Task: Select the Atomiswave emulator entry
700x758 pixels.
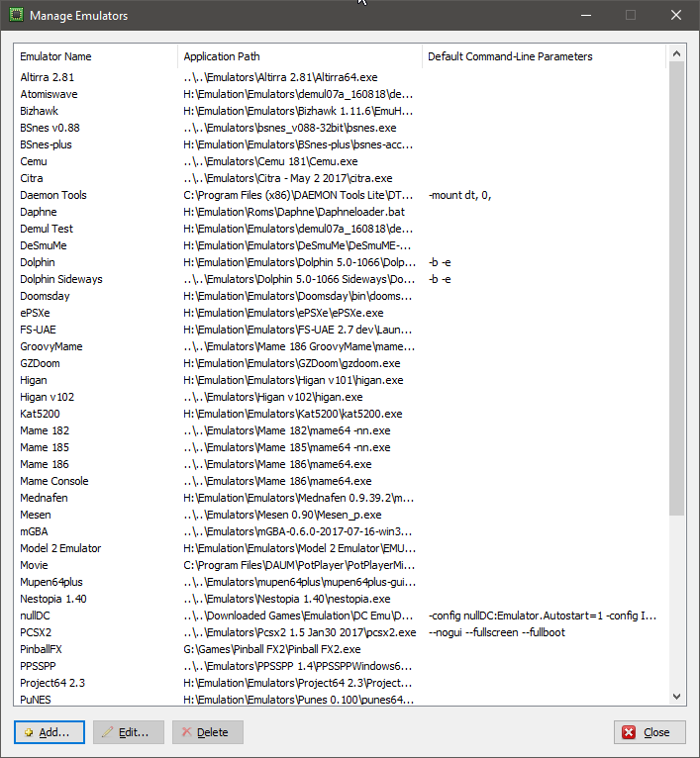Action: [x=341, y=94]
